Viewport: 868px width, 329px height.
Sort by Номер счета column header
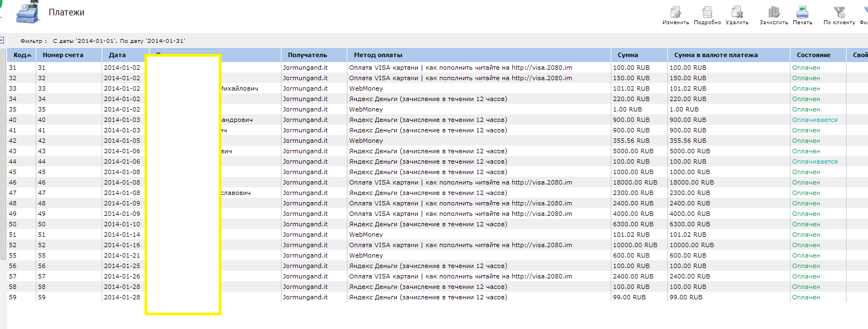63,55
